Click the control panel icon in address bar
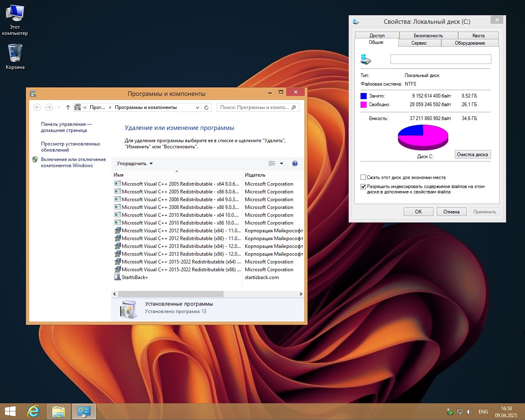This screenshot has height=420, width=525. tap(78, 107)
